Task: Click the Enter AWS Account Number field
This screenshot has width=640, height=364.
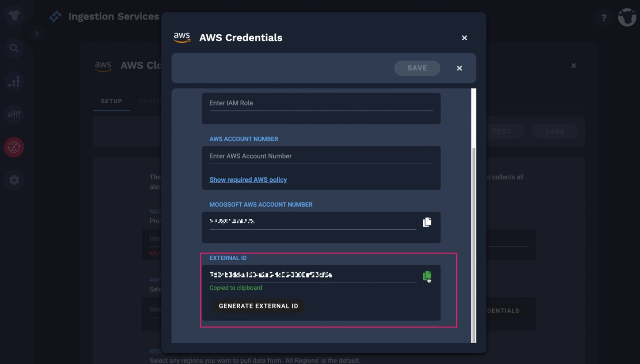Action: coord(321,157)
